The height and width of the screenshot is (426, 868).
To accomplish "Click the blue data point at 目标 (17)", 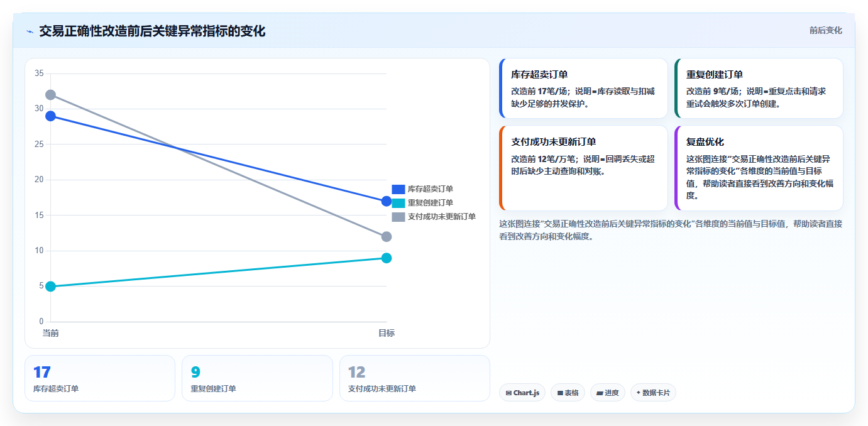I will click(387, 201).
